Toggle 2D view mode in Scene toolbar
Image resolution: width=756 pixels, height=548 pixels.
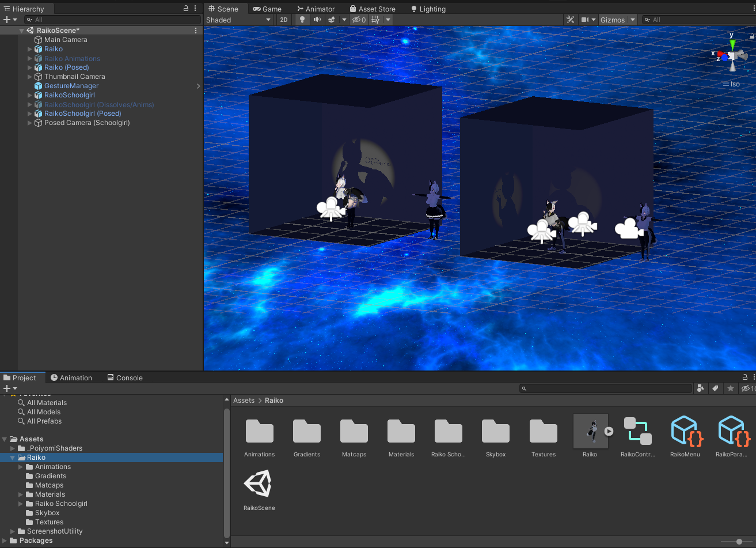(x=284, y=20)
